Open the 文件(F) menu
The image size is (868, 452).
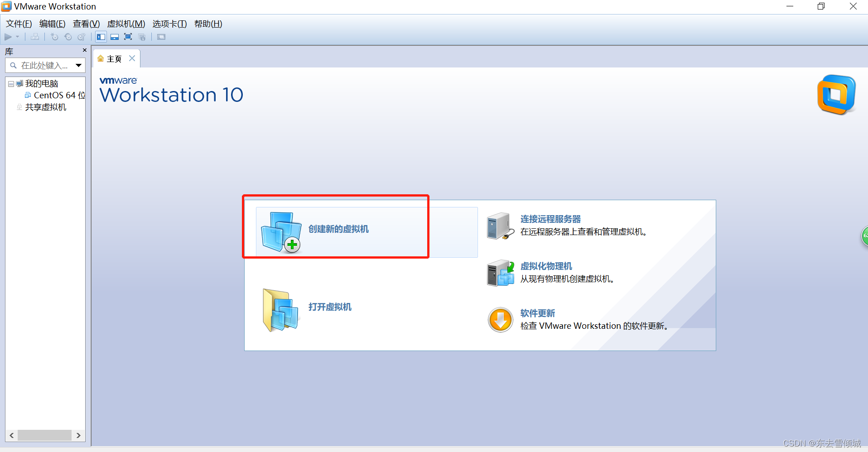[19, 24]
